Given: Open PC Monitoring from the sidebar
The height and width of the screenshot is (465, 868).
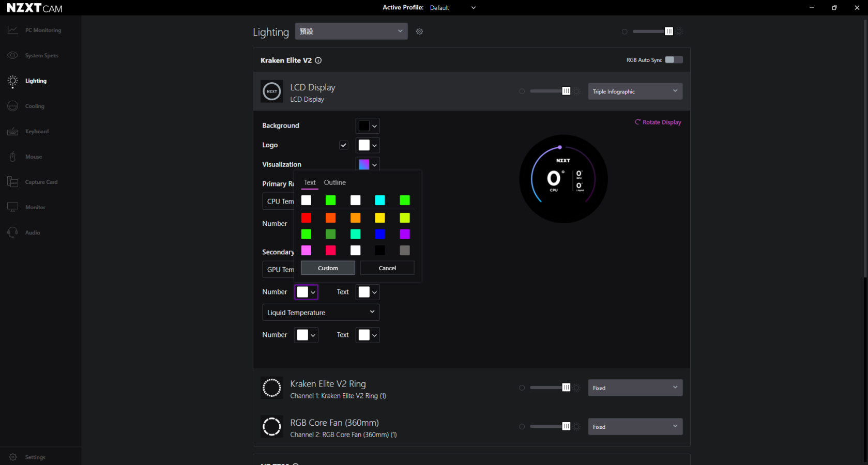Looking at the screenshot, I should tap(42, 30).
